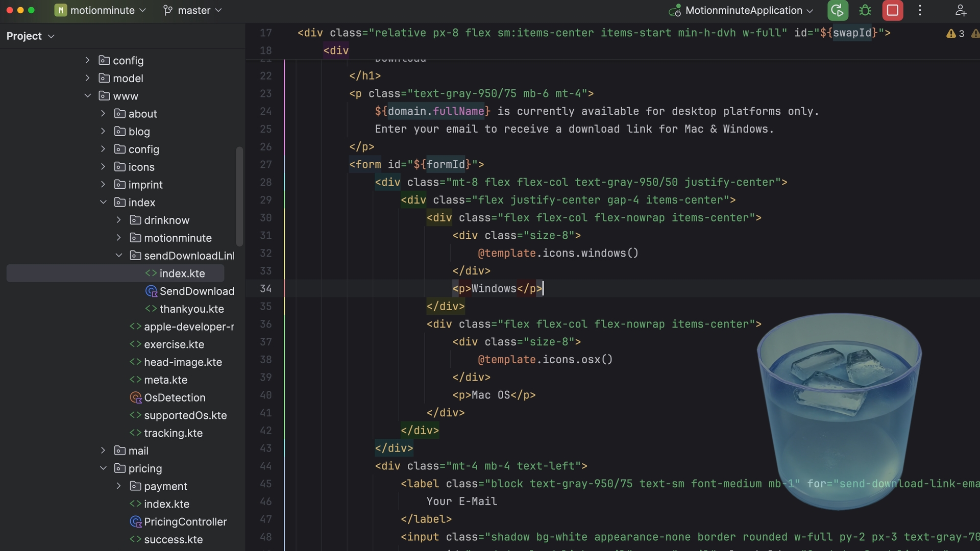Click the formId variable on line 27
The image size is (980, 551).
tap(446, 164)
